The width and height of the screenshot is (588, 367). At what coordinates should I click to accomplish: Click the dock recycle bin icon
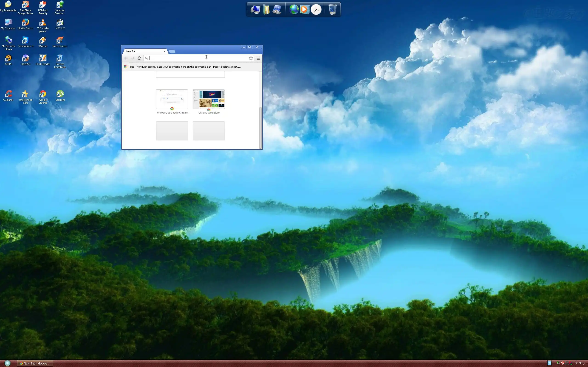332,9
